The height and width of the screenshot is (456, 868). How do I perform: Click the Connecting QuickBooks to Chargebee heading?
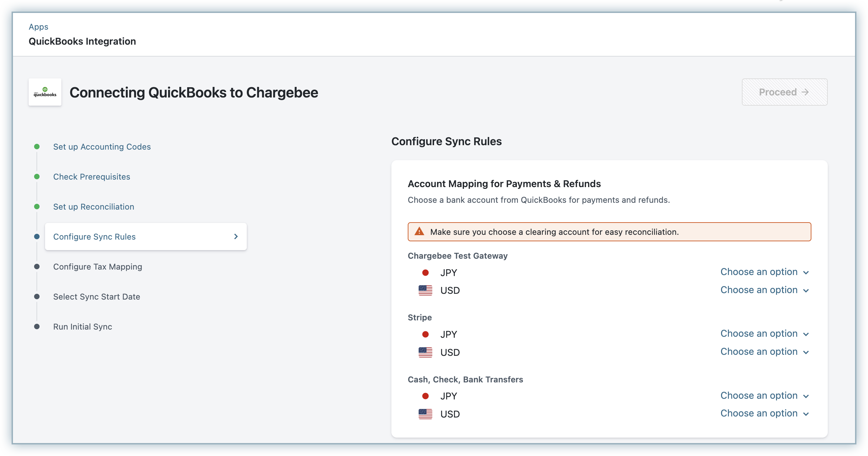click(x=194, y=92)
